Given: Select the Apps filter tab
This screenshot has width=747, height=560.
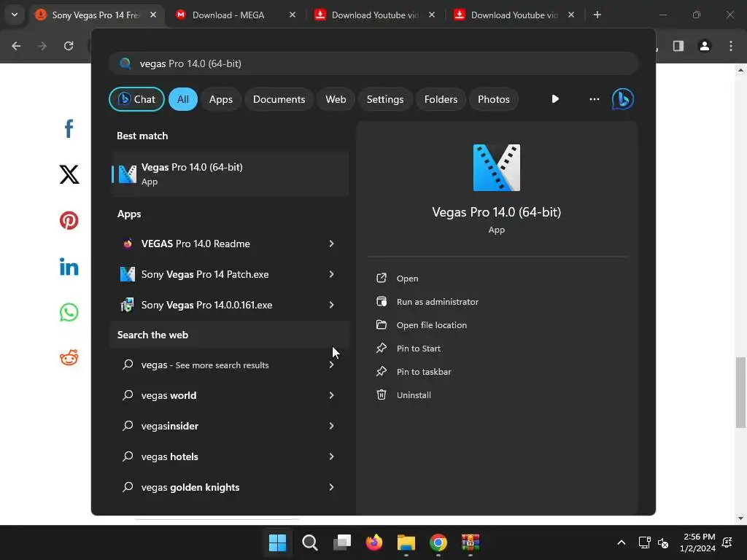Looking at the screenshot, I should click(220, 99).
